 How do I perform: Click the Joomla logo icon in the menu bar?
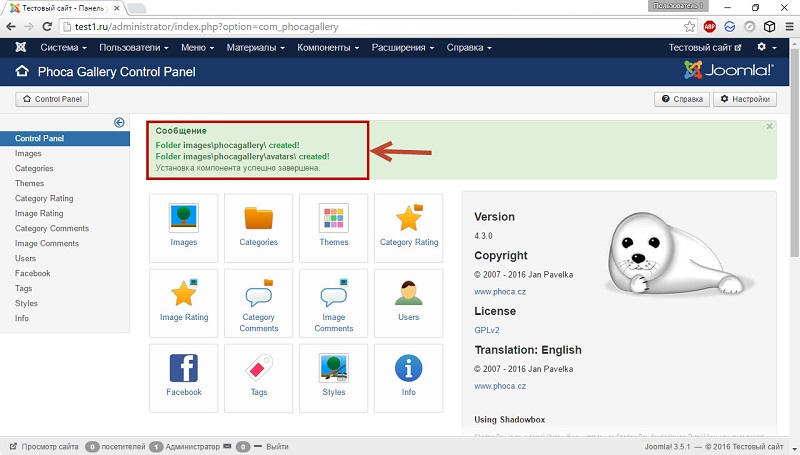[20, 47]
